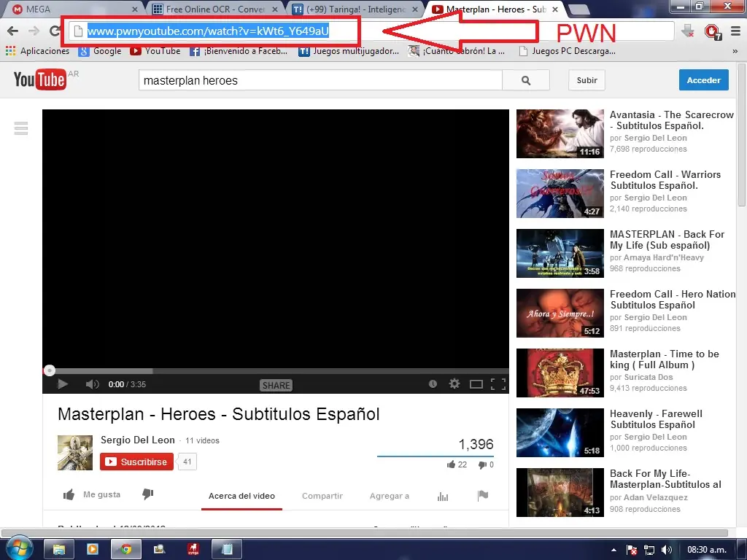This screenshot has width=747, height=560.
Task: Open the media player taskbar icon
Action: coord(93,550)
